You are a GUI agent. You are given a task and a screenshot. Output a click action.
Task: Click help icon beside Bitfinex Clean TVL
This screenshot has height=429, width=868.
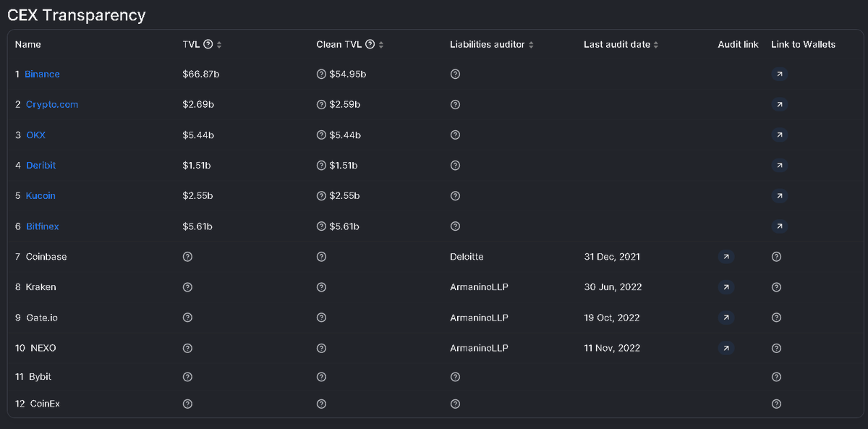[x=321, y=226]
